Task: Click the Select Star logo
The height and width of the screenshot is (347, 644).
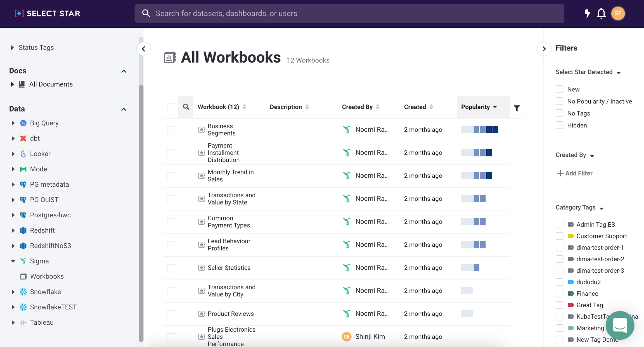Action: (48, 13)
